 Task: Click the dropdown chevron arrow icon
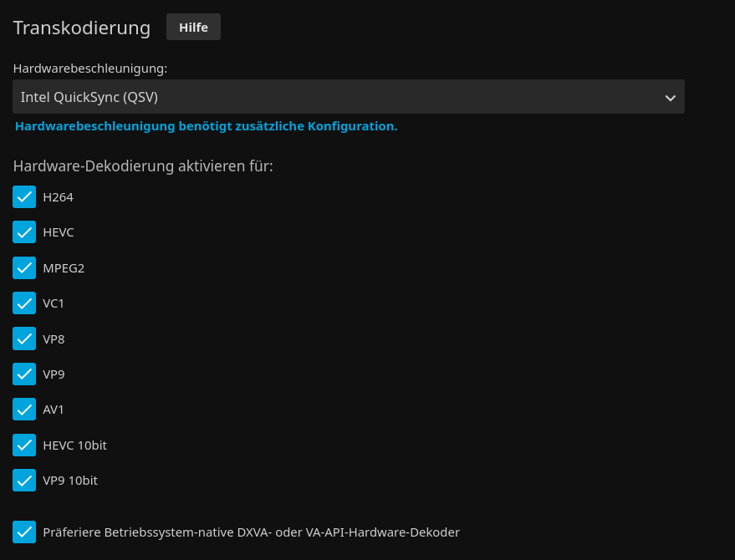(x=670, y=98)
